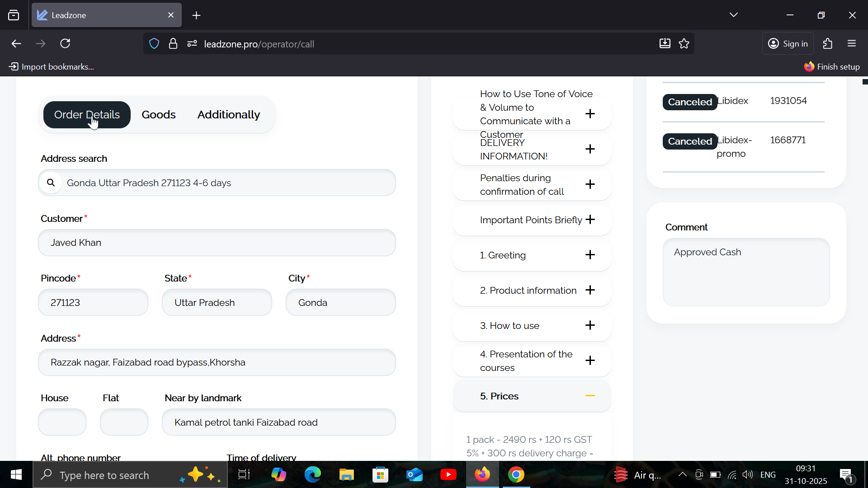The height and width of the screenshot is (488, 868).
Task: Open the Firefox hamburger application menu
Action: [852, 44]
